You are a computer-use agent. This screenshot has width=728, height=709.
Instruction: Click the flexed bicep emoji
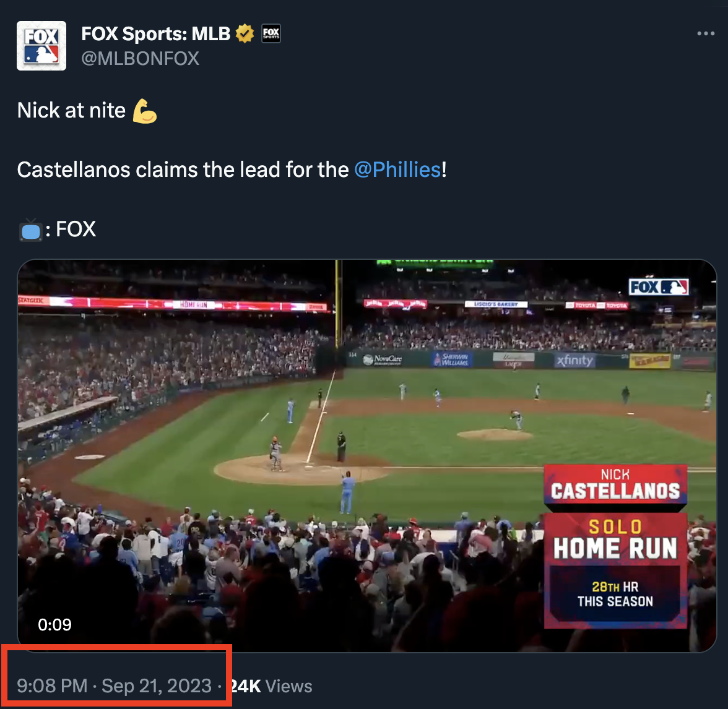click(x=145, y=111)
